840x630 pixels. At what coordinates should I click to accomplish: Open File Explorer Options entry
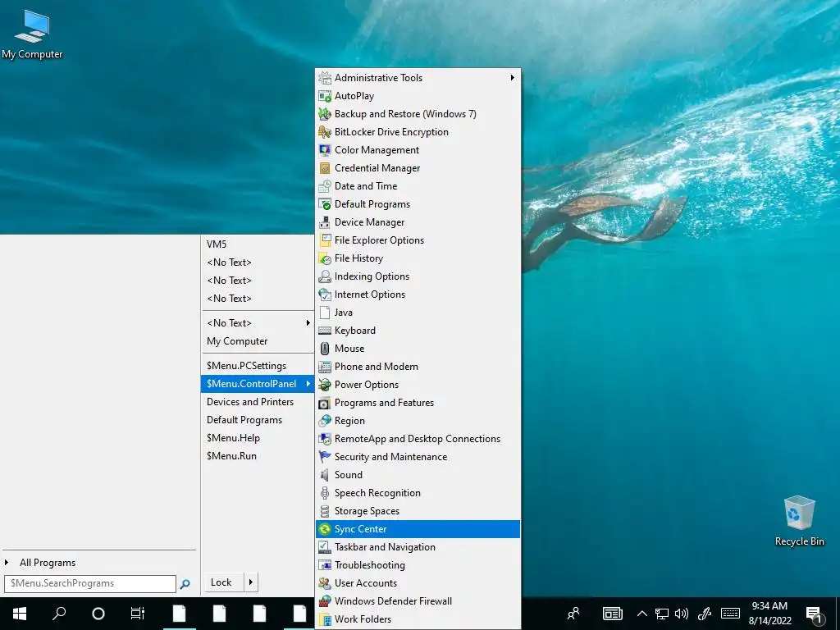tap(418, 240)
